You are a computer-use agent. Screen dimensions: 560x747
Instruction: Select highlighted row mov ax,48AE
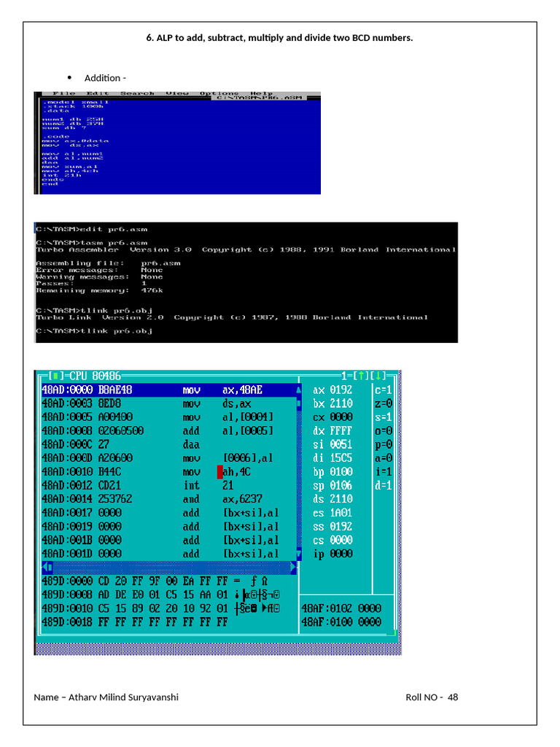click(x=169, y=390)
